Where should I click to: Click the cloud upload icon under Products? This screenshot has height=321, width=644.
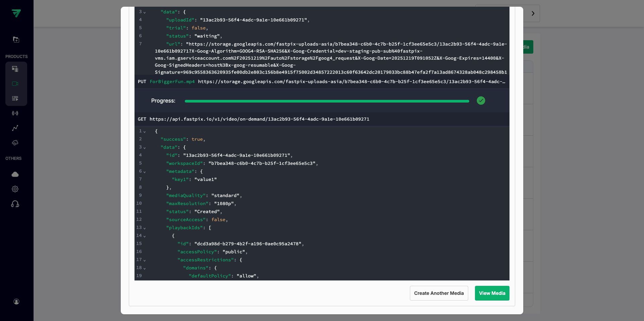point(15,143)
